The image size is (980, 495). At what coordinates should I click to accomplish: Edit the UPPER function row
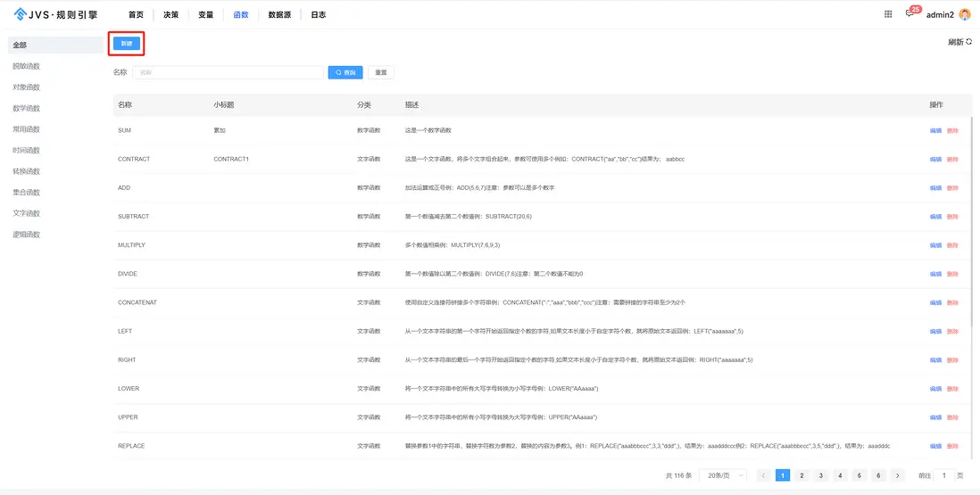tap(935, 417)
